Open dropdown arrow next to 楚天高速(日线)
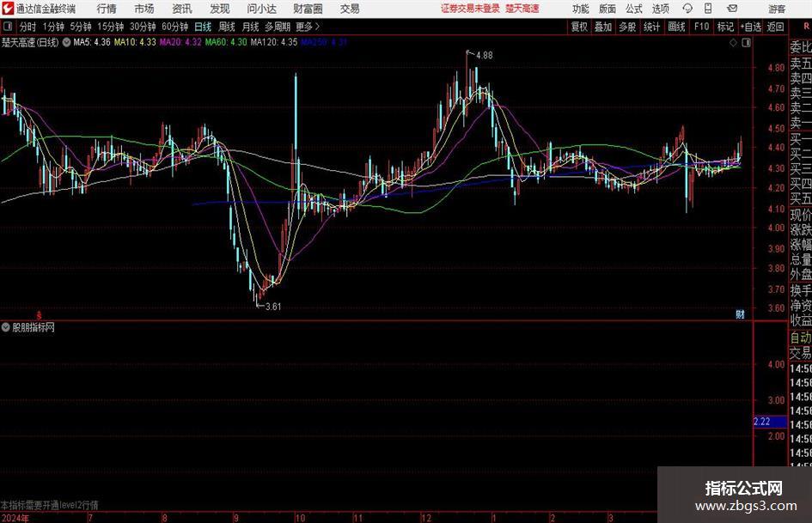This screenshot has height=523, width=812. (66, 42)
